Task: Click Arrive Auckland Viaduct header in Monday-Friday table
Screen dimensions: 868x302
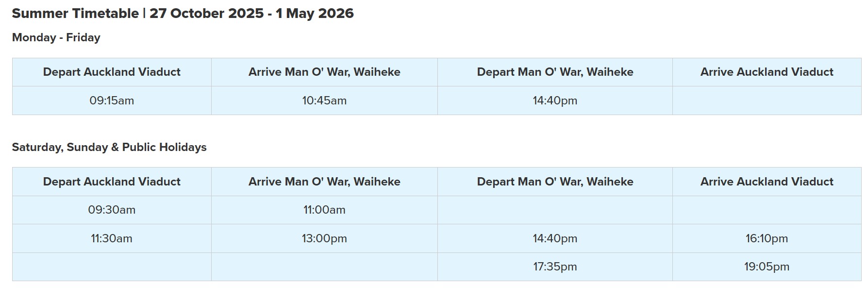Action: point(767,72)
